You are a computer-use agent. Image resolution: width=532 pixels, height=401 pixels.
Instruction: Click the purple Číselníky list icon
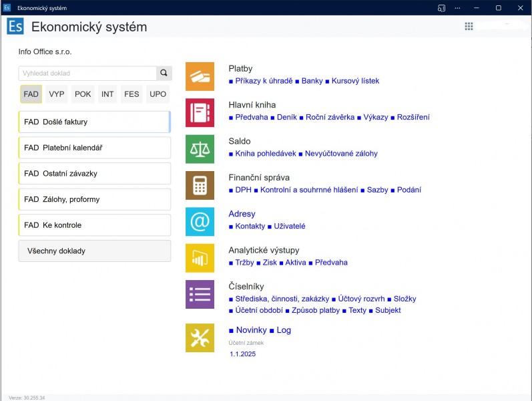[200, 294]
